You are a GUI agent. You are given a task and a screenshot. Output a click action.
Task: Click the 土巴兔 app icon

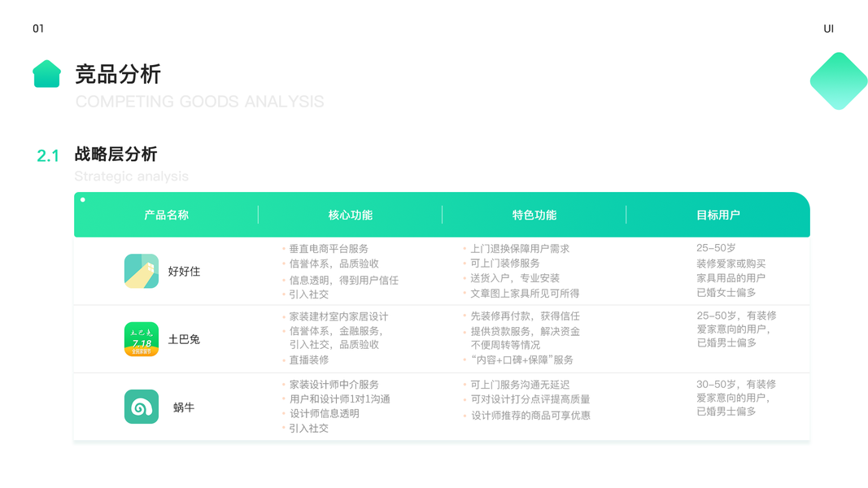(142, 339)
